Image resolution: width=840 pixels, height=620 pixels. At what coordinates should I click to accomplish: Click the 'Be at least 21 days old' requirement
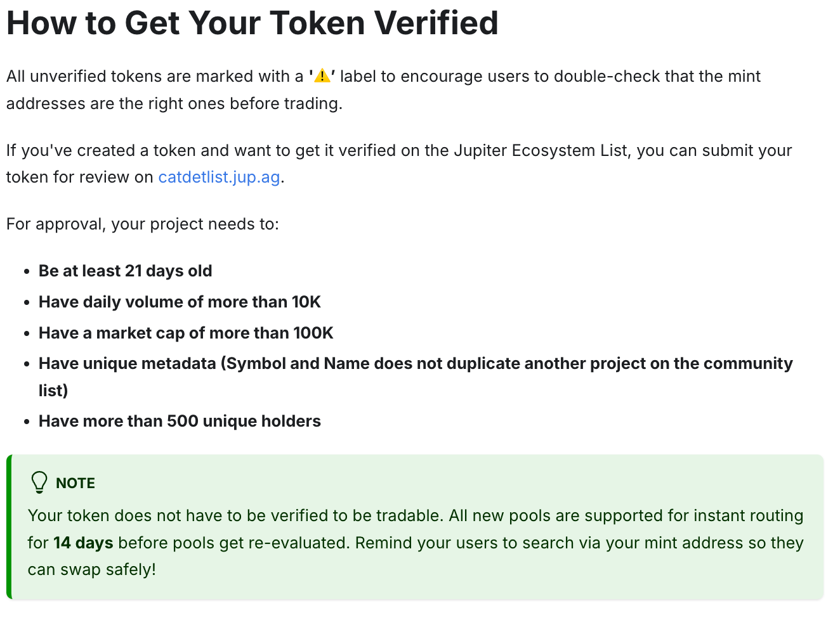[126, 271]
